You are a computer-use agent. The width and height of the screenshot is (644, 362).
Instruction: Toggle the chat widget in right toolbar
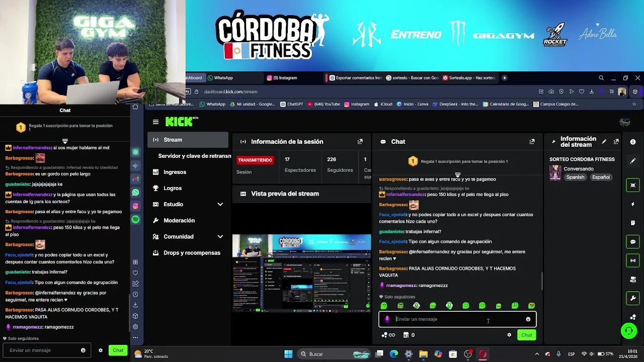click(x=633, y=242)
